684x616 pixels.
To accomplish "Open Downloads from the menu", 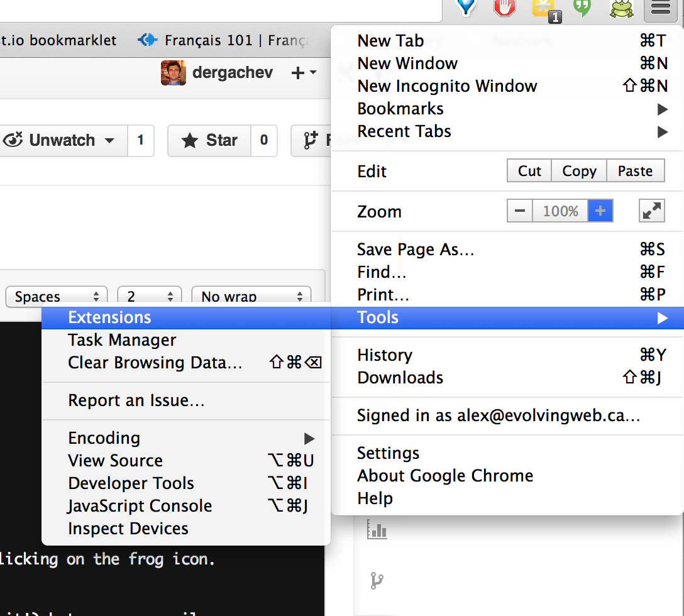I will (507, 378).
